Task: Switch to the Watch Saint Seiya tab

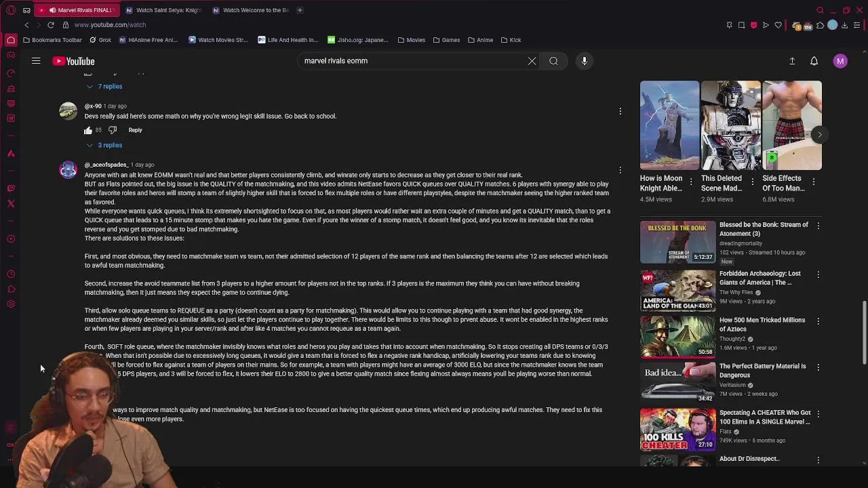Action: [x=163, y=10]
